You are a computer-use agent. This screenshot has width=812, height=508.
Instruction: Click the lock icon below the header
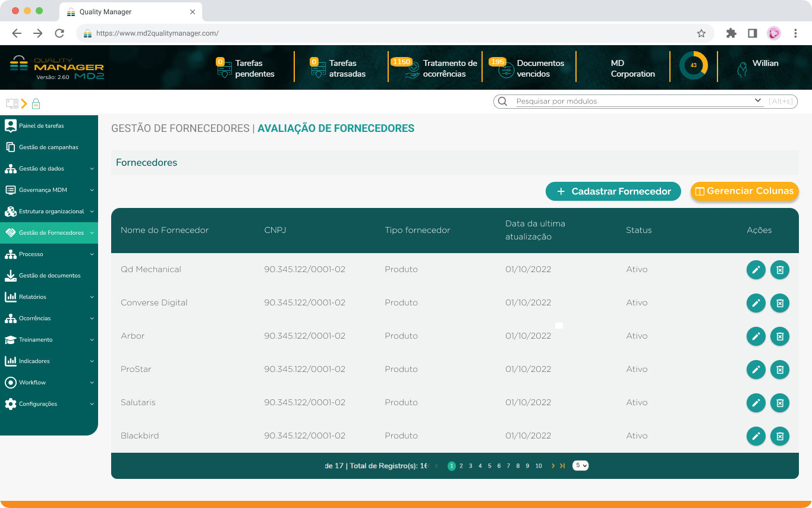(x=36, y=103)
